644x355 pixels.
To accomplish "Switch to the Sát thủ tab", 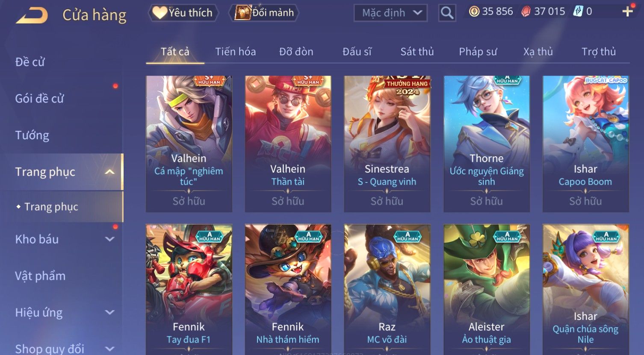I will (x=417, y=52).
